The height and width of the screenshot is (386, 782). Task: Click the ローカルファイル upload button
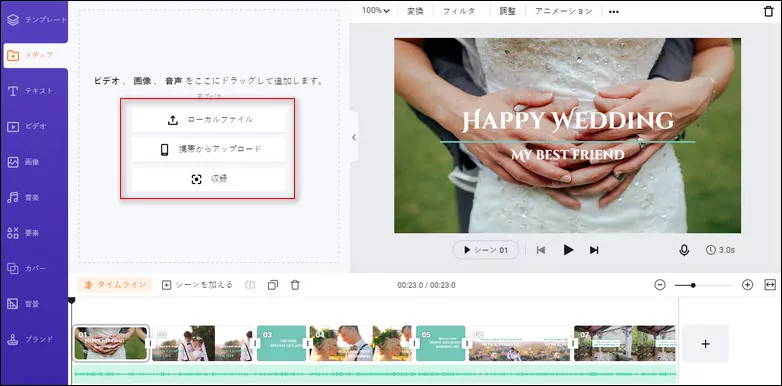click(208, 120)
